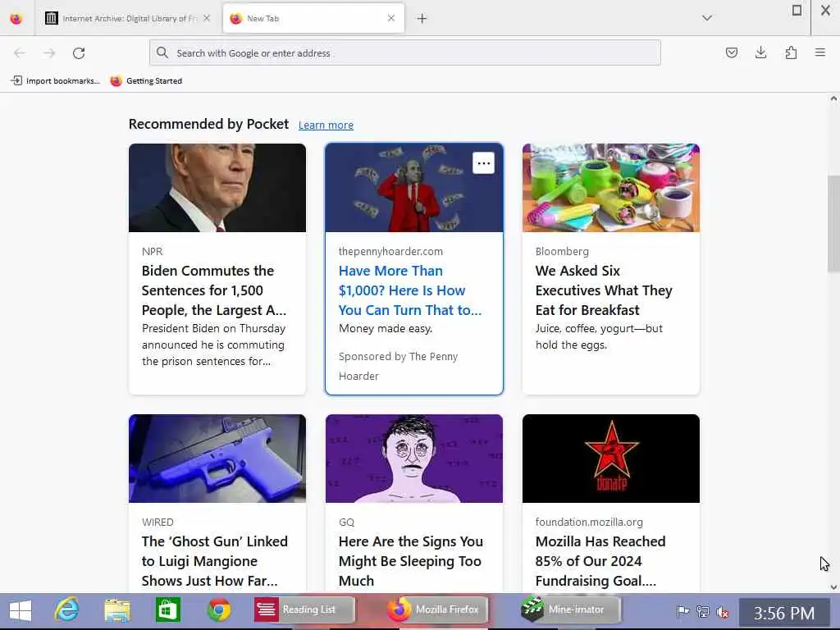Open the Extensions puzzle icon

791,52
